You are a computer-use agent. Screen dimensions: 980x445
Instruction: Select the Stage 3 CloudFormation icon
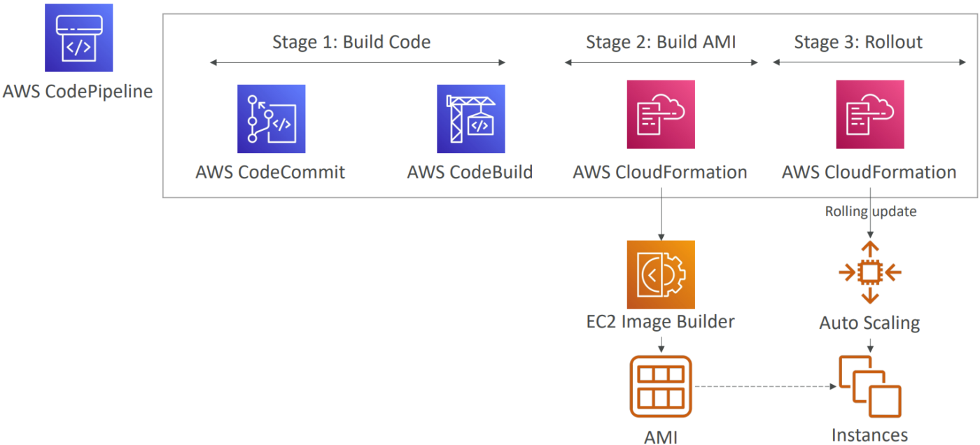tap(869, 115)
